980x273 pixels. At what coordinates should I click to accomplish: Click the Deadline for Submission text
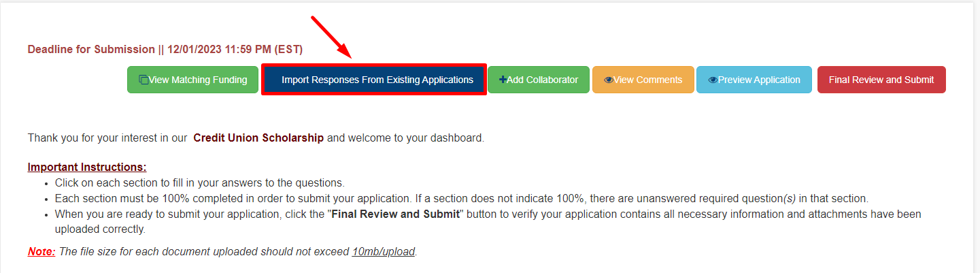[x=91, y=50]
